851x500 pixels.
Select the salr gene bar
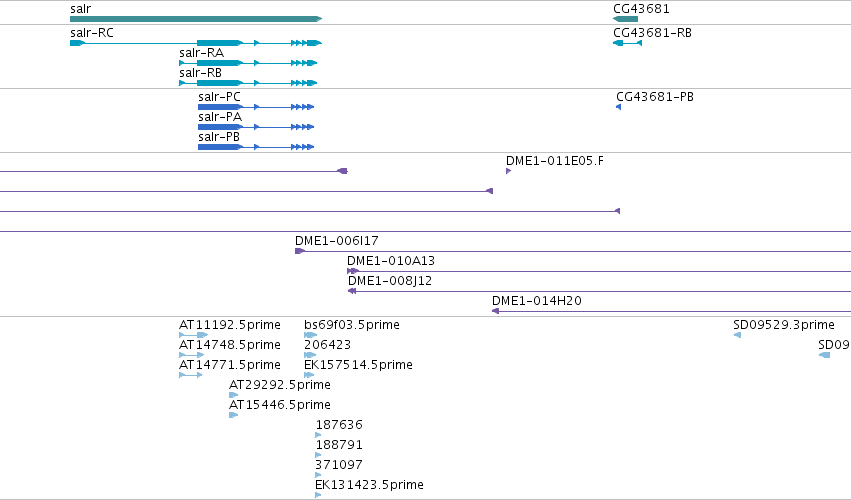[x=196, y=19]
